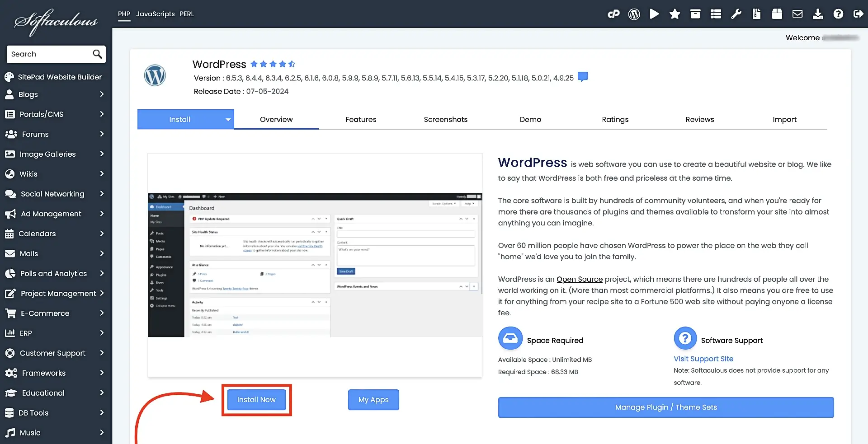868x444 pixels.
Task: Open the Help question mark icon
Action: tap(838, 14)
